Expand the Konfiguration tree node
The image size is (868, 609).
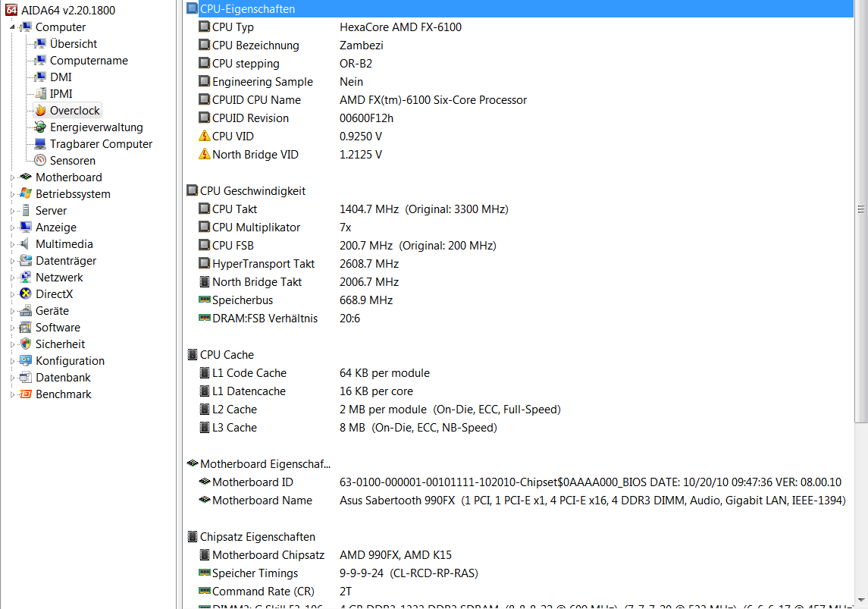[12, 361]
